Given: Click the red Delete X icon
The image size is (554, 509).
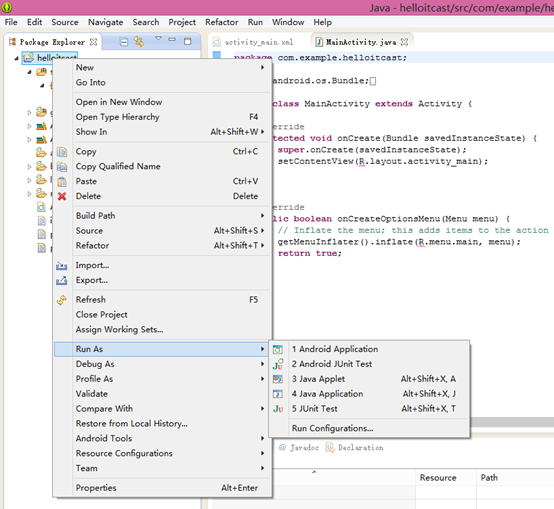Looking at the screenshot, I should pos(62,196).
